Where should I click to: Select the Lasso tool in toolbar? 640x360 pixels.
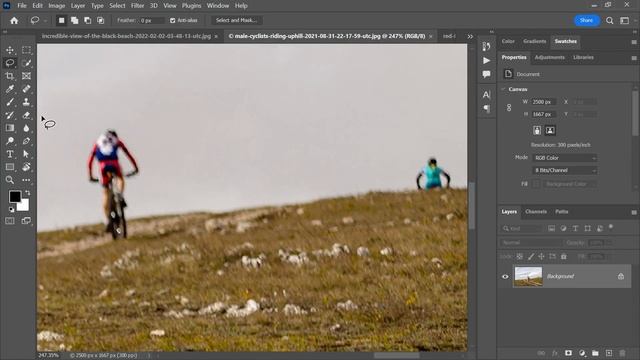coord(10,63)
